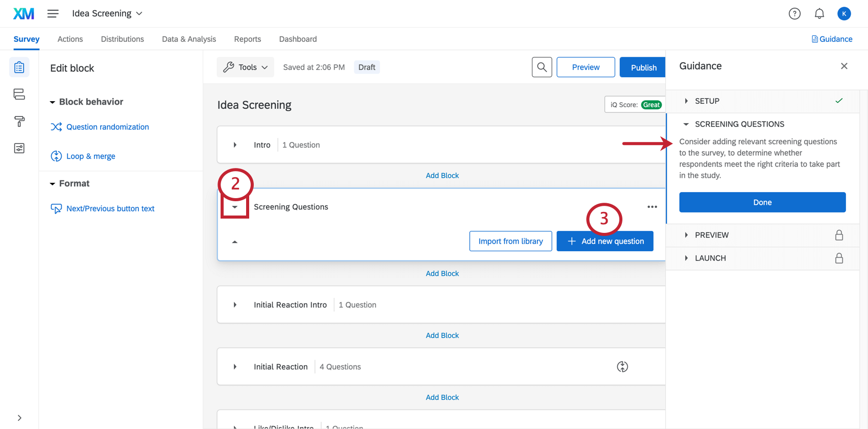Collapse the Screening Questions block

coord(235,207)
